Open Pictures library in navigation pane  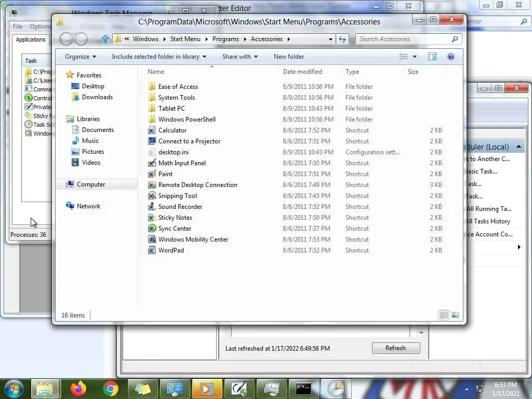click(x=92, y=151)
